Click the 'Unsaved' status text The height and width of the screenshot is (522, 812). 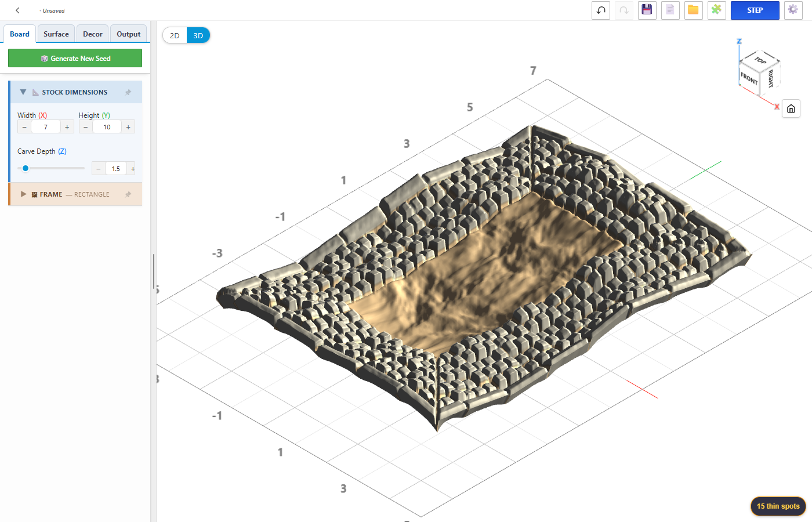(x=53, y=10)
